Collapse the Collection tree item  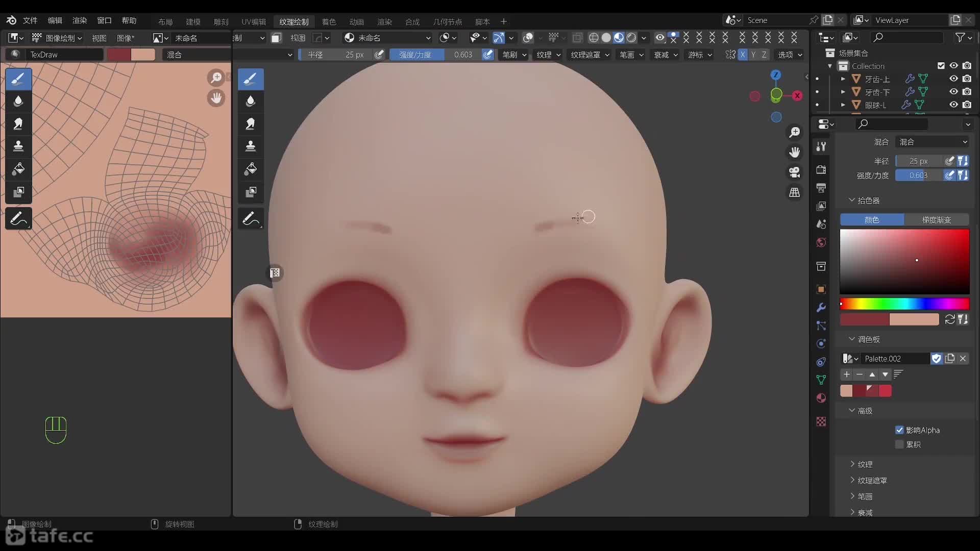(x=830, y=66)
